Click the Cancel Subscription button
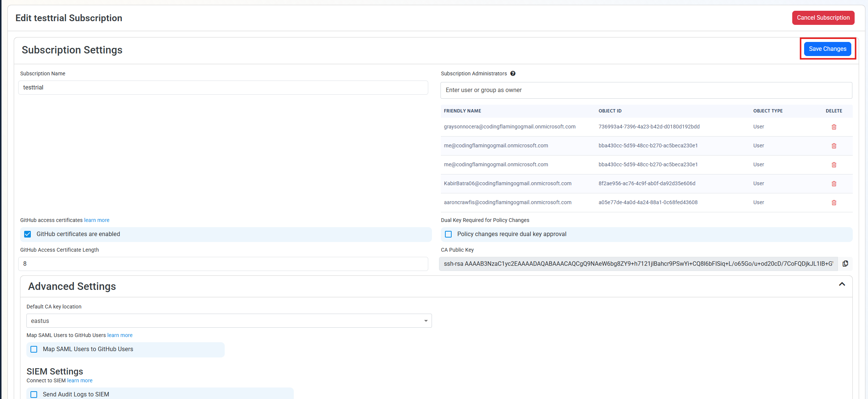868x399 pixels. pos(823,18)
